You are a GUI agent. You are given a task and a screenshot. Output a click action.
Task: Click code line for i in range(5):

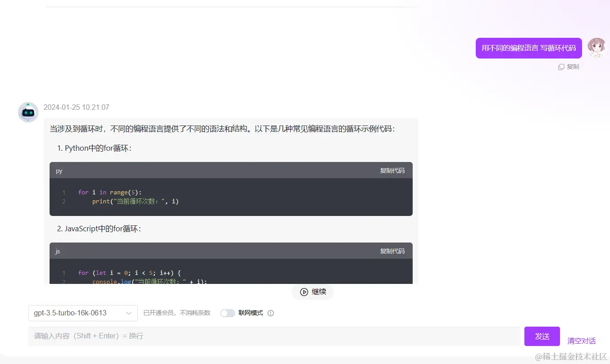click(109, 192)
